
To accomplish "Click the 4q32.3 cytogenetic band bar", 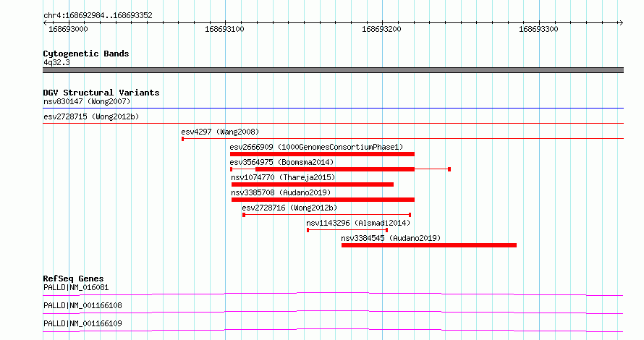I will [x=333, y=70].
